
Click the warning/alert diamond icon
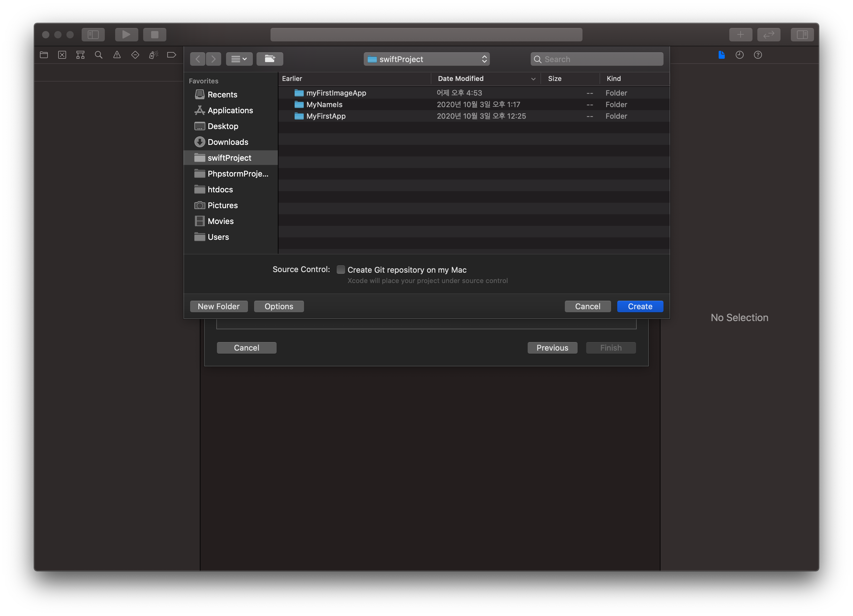click(x=135, y=54)
